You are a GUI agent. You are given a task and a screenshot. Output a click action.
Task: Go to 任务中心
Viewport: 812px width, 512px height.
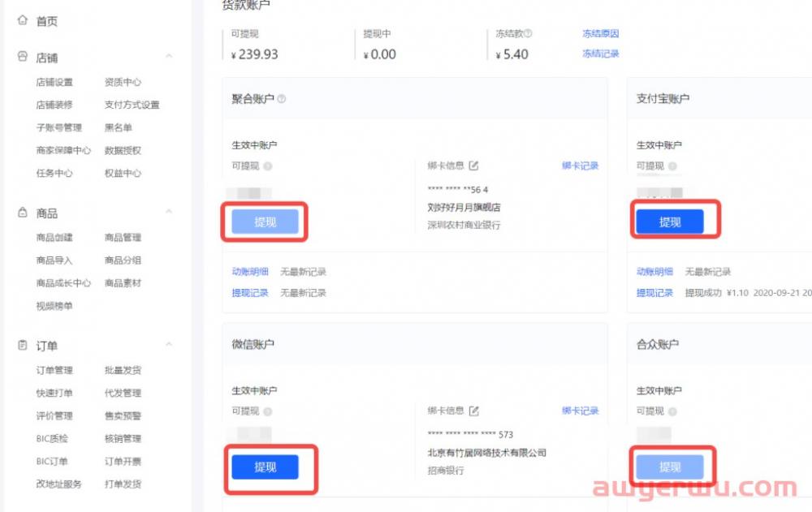pos(54,174)
